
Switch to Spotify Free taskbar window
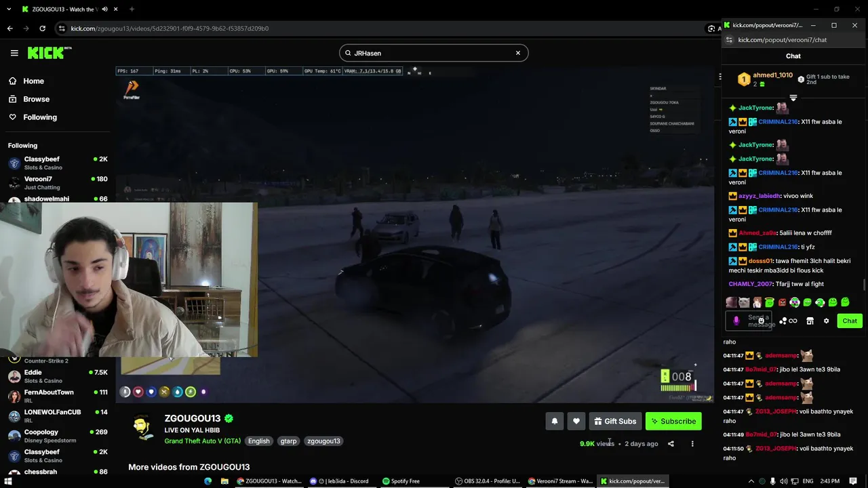click(x=402, y=481)
